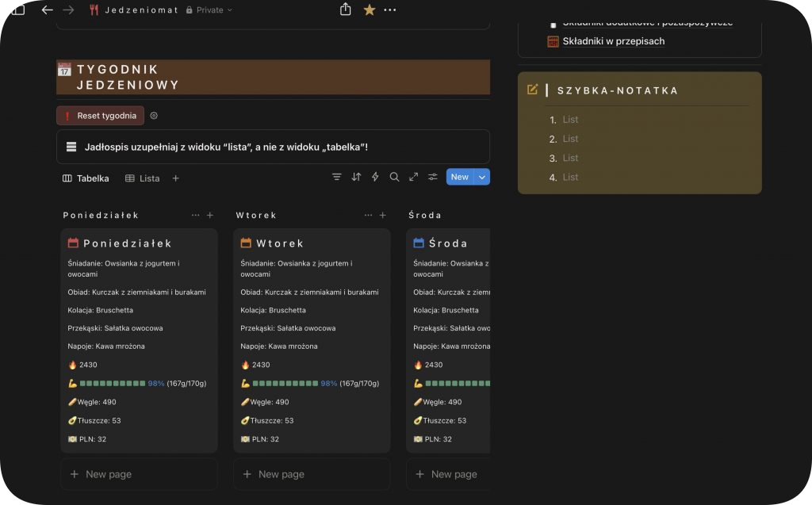Toggle the favorite star for this page
Viewport: 812px width, 505px height.
click(369, 10)
